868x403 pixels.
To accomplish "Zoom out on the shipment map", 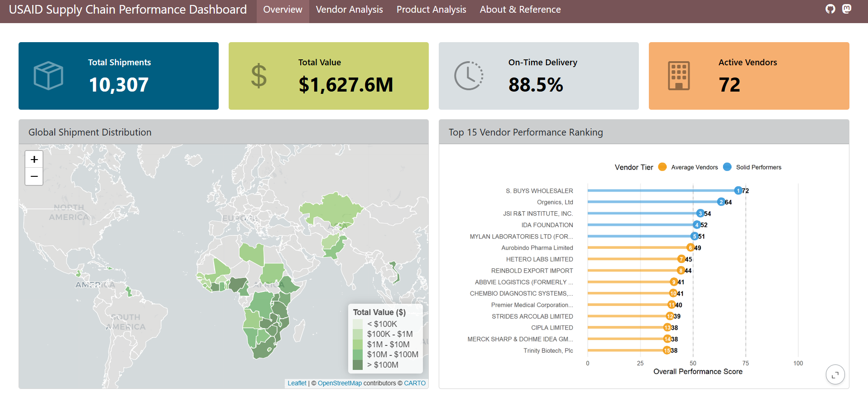I will (x=34, y=176).
